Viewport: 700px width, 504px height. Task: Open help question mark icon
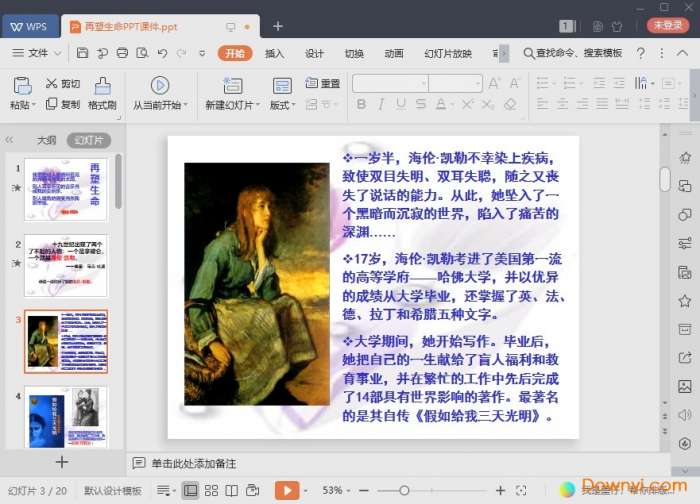[641, 53]
